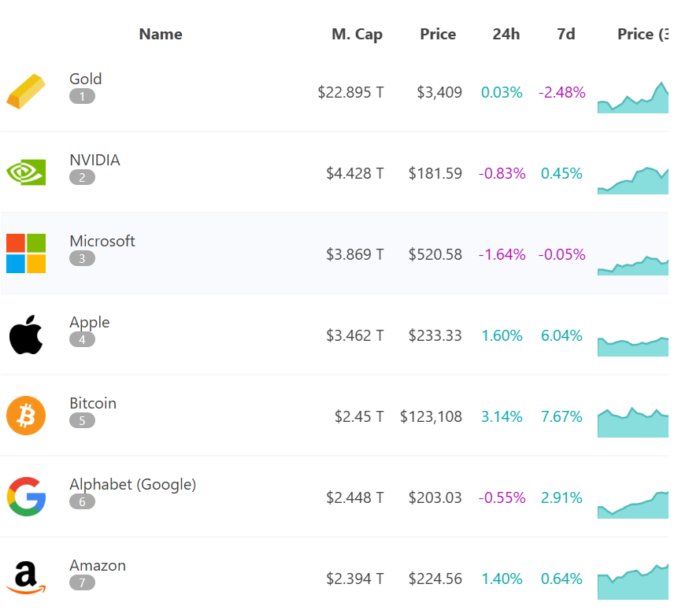Image resolution: width=700 pixels, height=610 pixels.
Task: Click rank badge 2 under NVIDIA
Action: (x=82, y=178)
